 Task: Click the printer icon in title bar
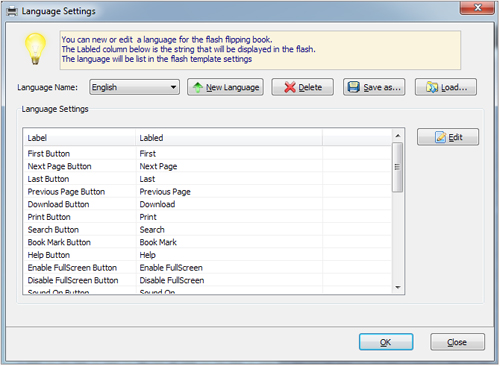[x=12, y=11]
